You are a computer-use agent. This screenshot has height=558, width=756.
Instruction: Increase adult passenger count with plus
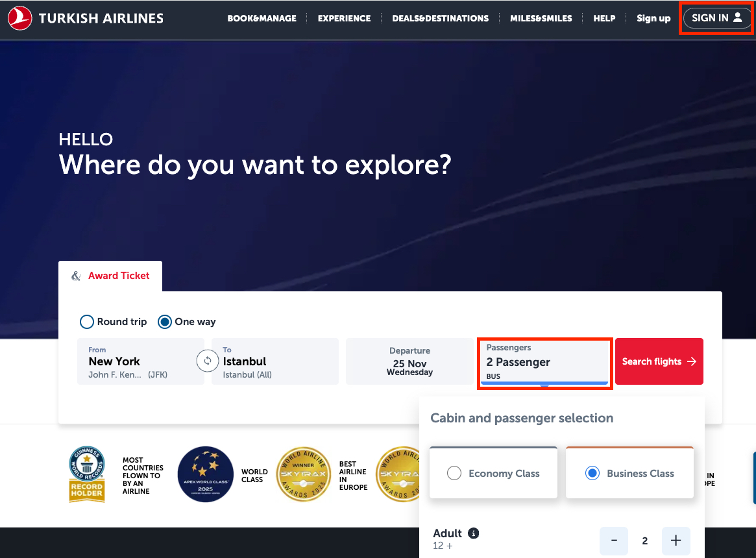(x=676, y=540)
